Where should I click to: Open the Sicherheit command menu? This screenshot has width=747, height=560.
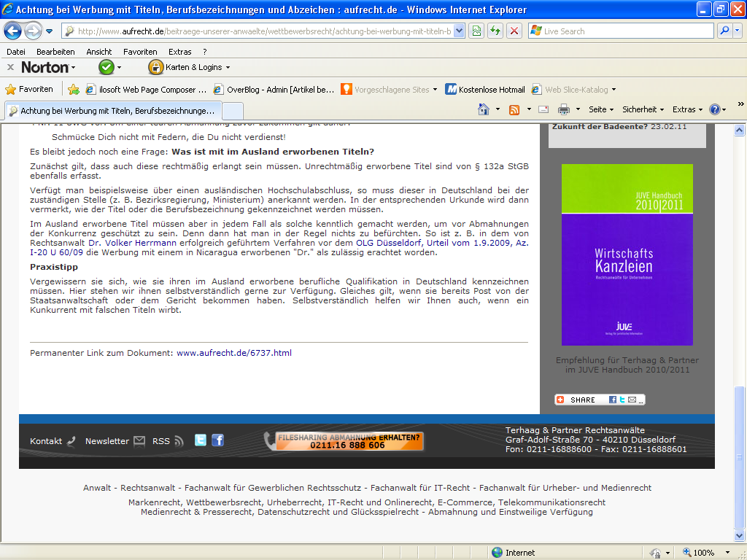pos(643,110)
